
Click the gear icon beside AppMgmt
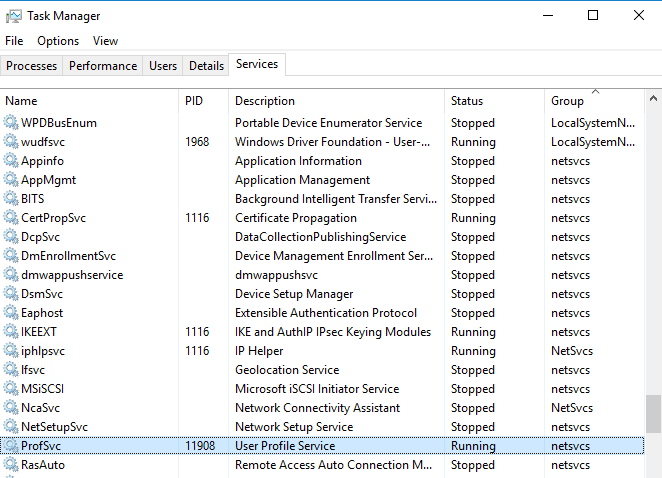coord(11,179)
